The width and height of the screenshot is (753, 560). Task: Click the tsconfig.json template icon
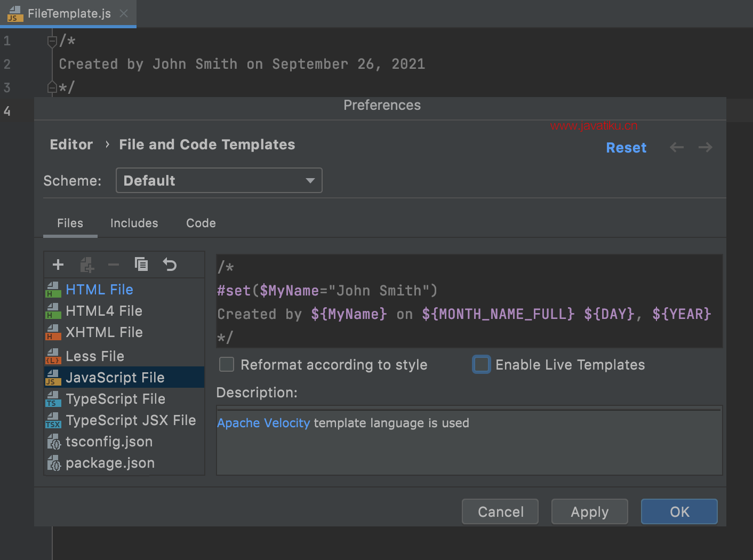(x=54, y=442)
